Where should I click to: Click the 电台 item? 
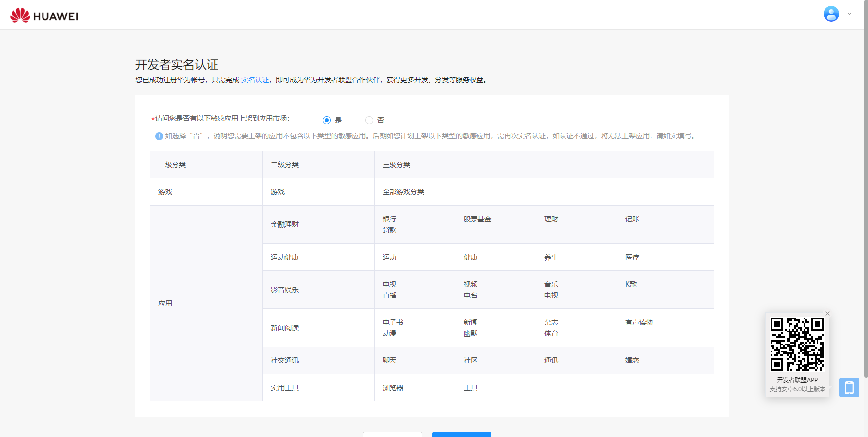click(x=471, y=295)
